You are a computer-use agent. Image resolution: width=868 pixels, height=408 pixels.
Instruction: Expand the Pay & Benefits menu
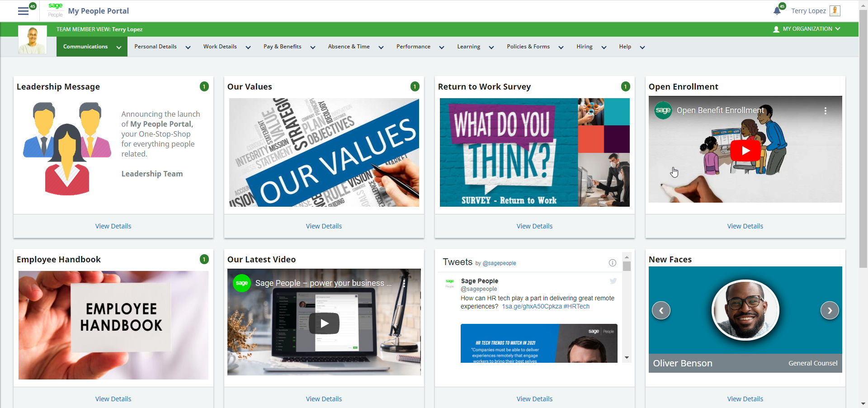tap(282, 46)
